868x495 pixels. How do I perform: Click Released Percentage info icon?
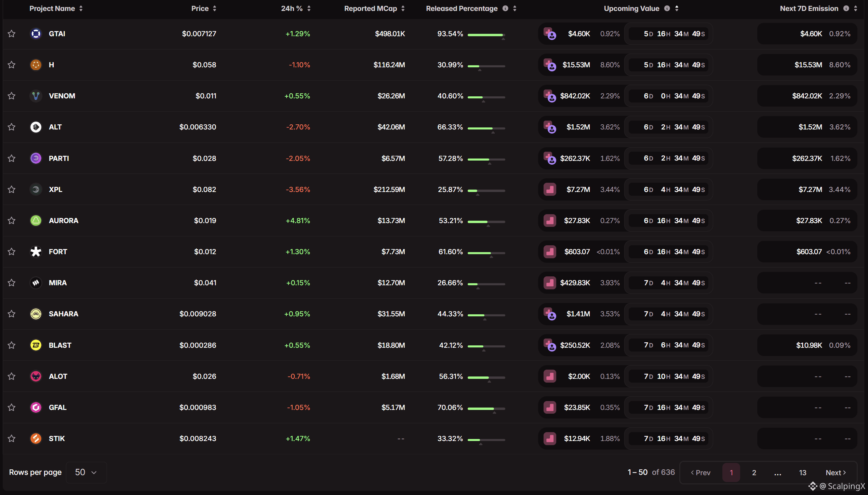point(505,9)
